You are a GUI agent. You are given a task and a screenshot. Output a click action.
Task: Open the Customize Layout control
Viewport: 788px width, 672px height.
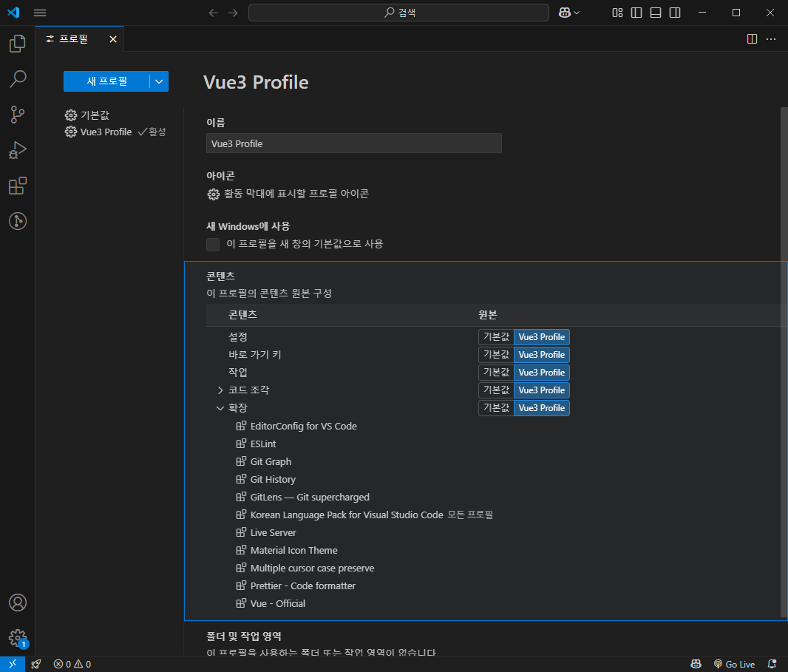coord(617,13)
